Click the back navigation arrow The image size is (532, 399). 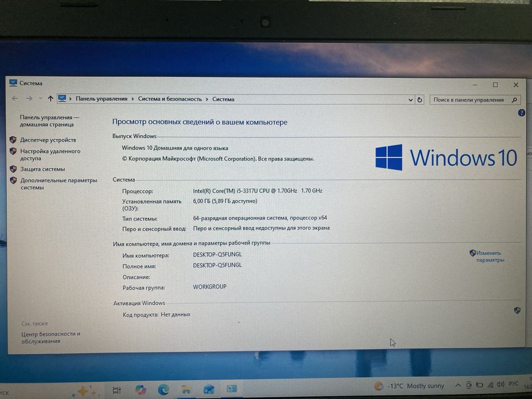coord(15,99)
